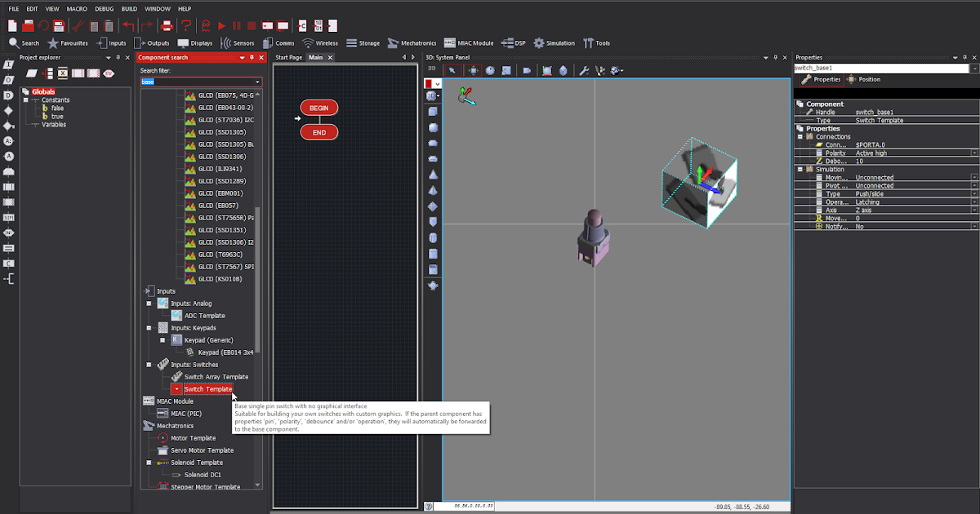Click the camera view icon in System Panel
This screenshot has width=980, height=514.
coord(527,70)
